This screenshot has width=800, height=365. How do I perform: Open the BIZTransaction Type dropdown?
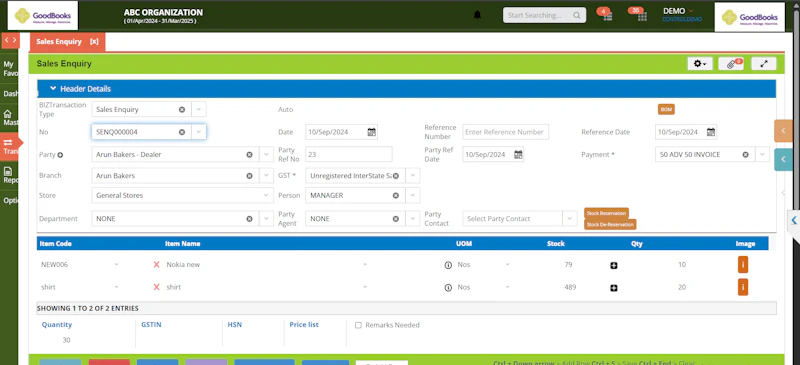199,109
